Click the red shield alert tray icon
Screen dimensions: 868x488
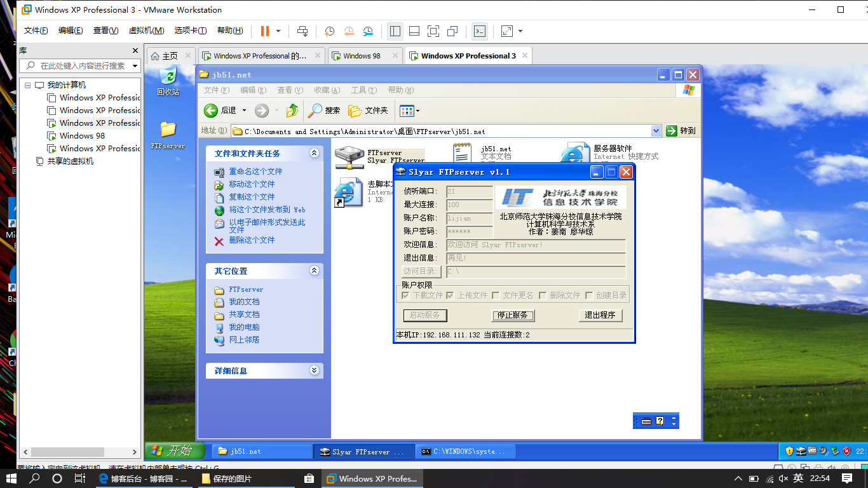point(846,451)
